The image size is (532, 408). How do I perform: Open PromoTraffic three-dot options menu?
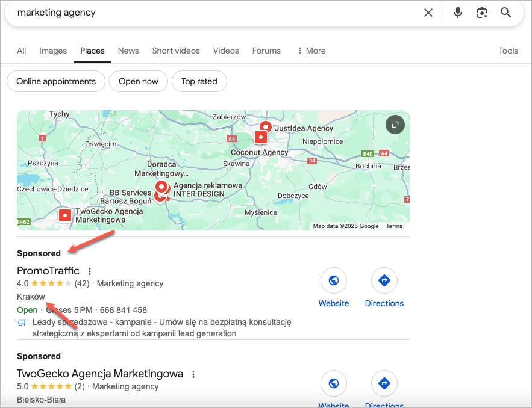pos(90,271)
